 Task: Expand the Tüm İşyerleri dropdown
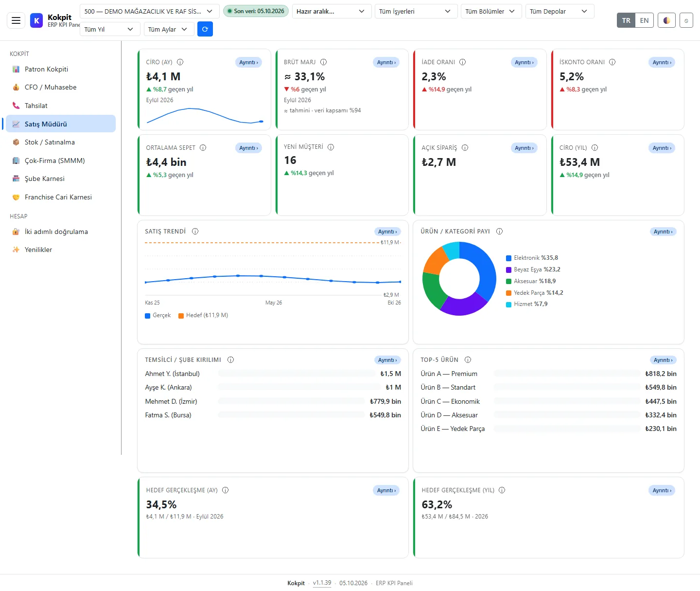coord(416,11)
